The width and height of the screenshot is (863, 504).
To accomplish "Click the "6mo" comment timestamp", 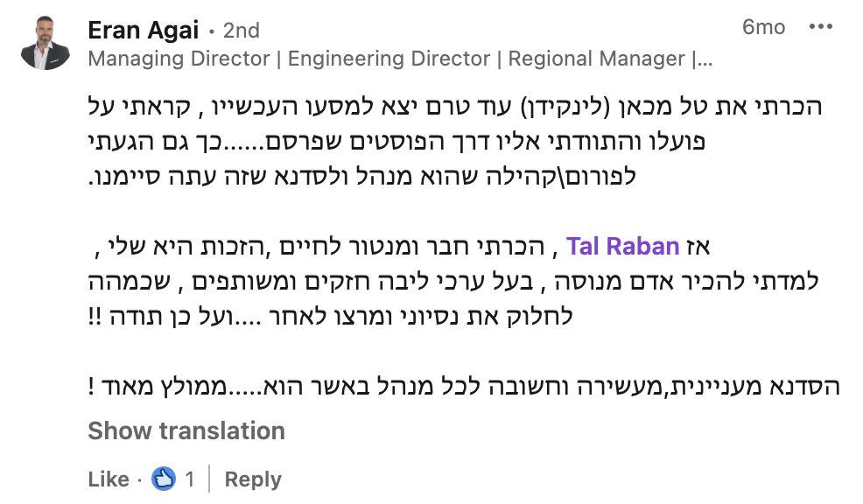I will [x=763, y=27].
